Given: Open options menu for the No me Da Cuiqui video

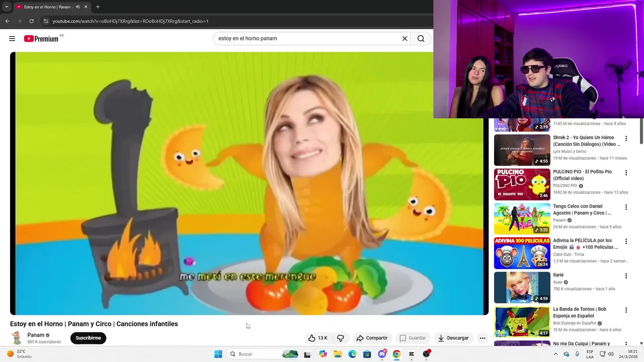Looking at the screenshot, I should tap(626, 344).
